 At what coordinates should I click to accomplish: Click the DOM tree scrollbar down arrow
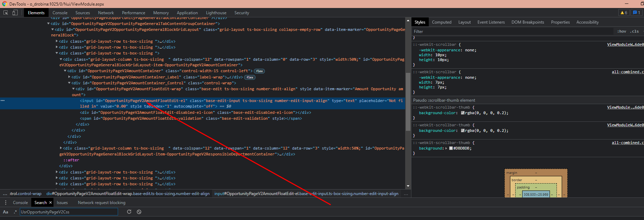pyautogui.click(x=408, y=186)
